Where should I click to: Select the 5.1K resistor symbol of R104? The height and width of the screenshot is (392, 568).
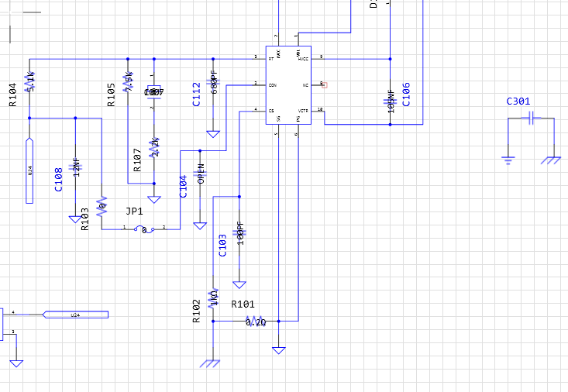pyautogui.click(x=29, y=82)
